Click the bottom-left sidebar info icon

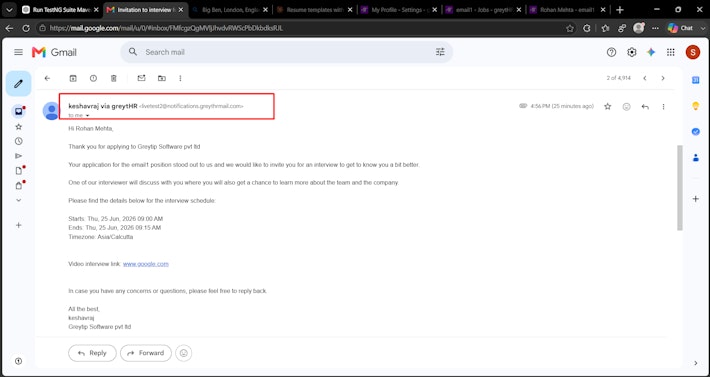tap(19, 361)
